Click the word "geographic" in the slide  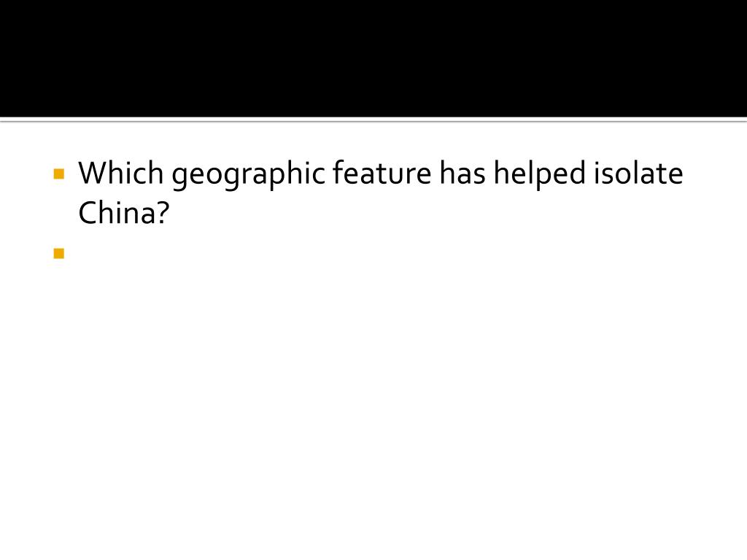248,175
